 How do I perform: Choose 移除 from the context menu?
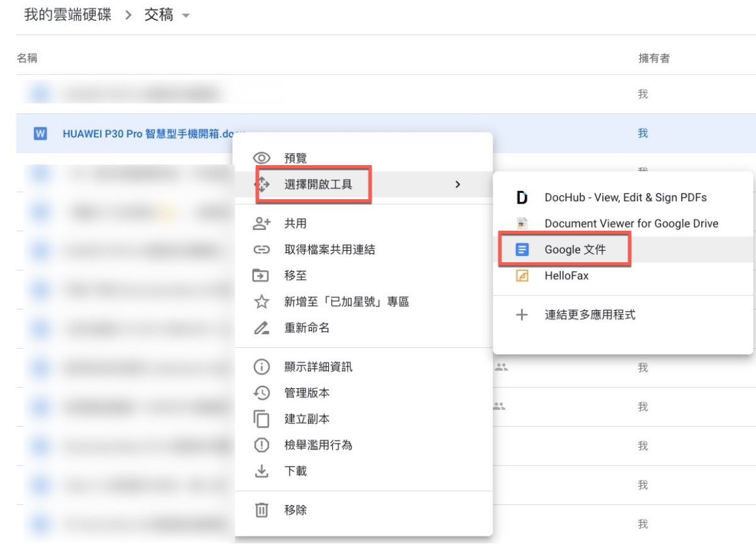coord(364,510)
